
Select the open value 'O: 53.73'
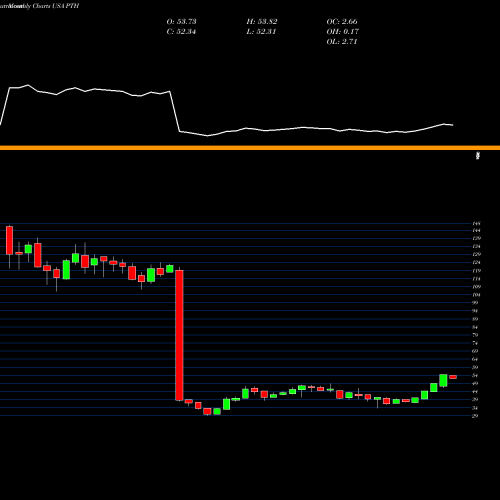pos(181,22)
